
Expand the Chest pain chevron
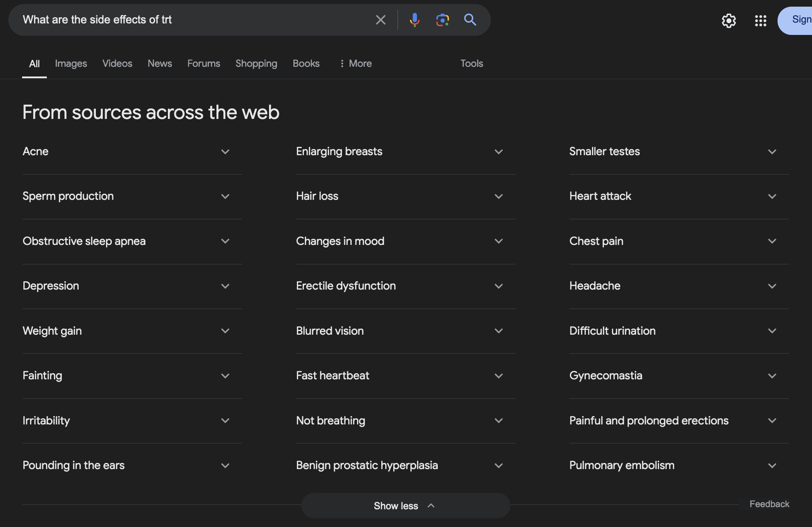pyautogui.click(x=772, y=241)
